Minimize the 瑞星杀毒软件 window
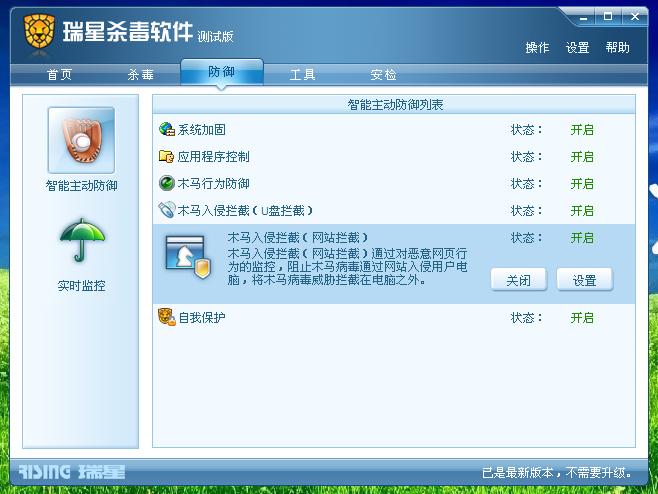Screen dimensions: 658x494 pos(583,18)
